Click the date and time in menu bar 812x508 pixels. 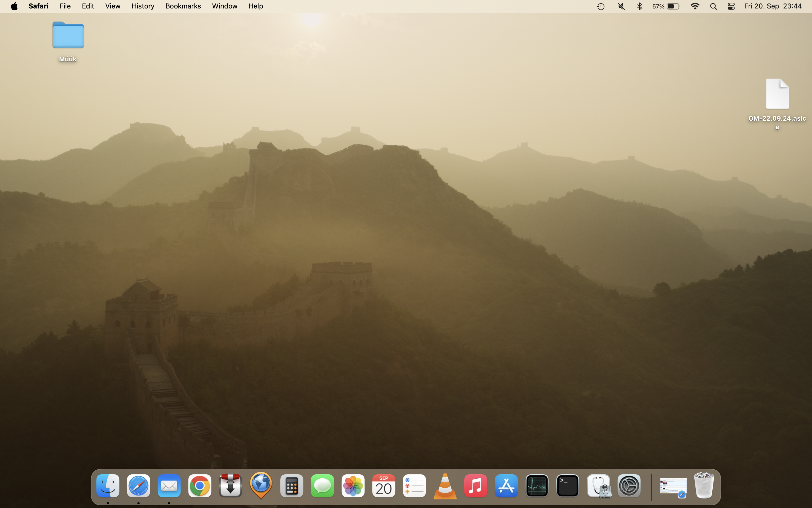[x=773, y=6]
